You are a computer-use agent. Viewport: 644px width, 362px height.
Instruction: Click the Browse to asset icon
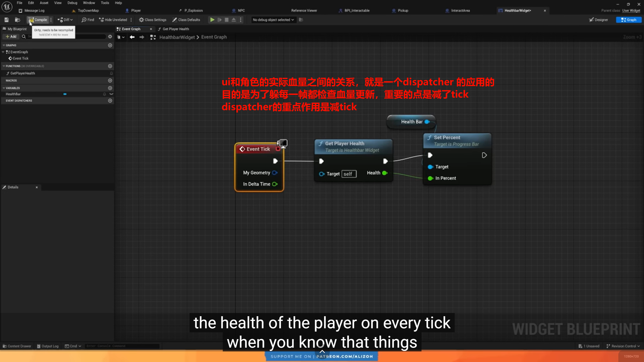pyautogui.click(x=17, y=20)
